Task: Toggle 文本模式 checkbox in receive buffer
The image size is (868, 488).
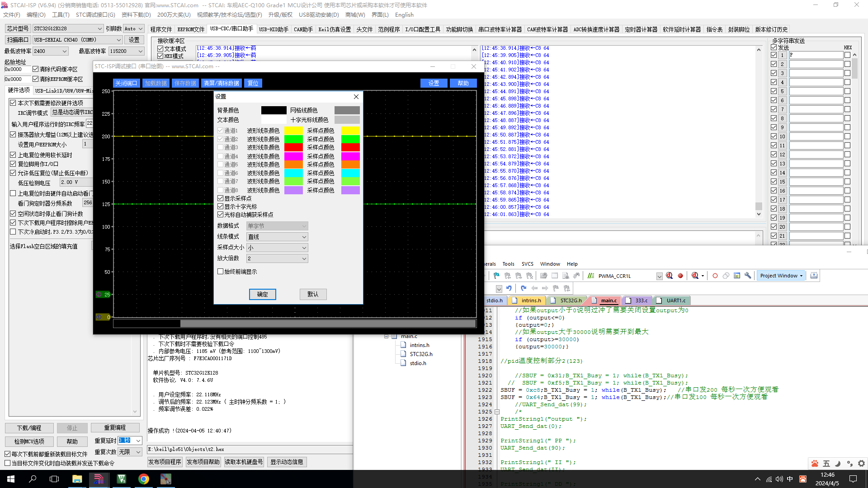Action: pyautogui.click(x=160, y=49)
